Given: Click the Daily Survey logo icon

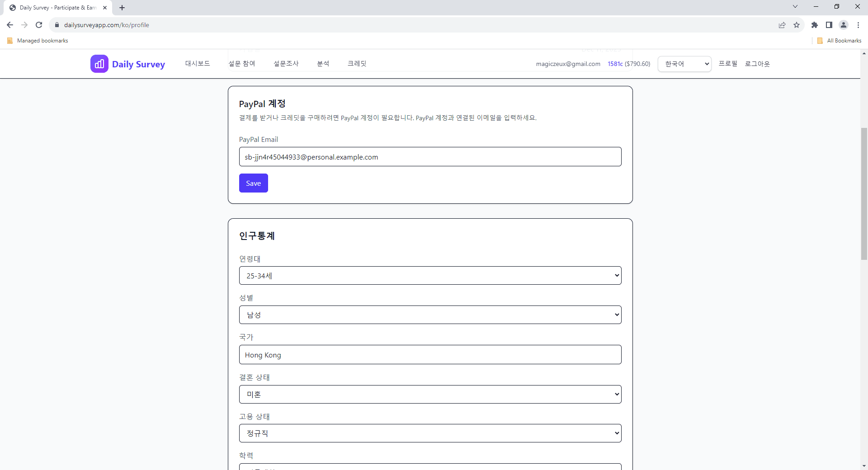Looking at the screenshot, I should click(x=99, y=63).
